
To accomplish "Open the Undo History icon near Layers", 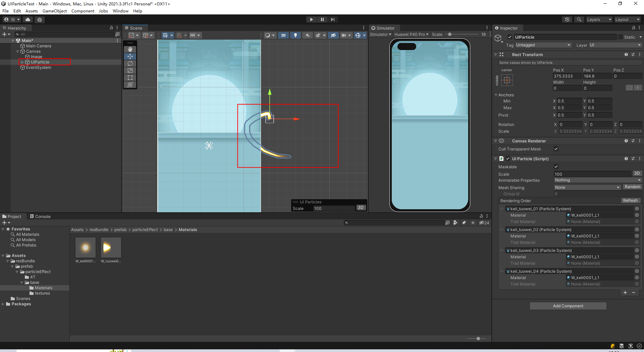I will pos(567,19).
